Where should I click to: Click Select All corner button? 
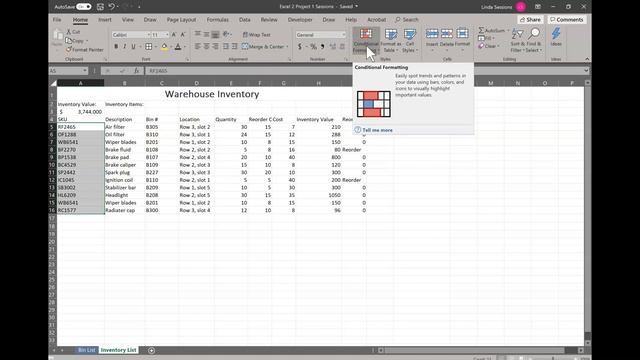53,83
